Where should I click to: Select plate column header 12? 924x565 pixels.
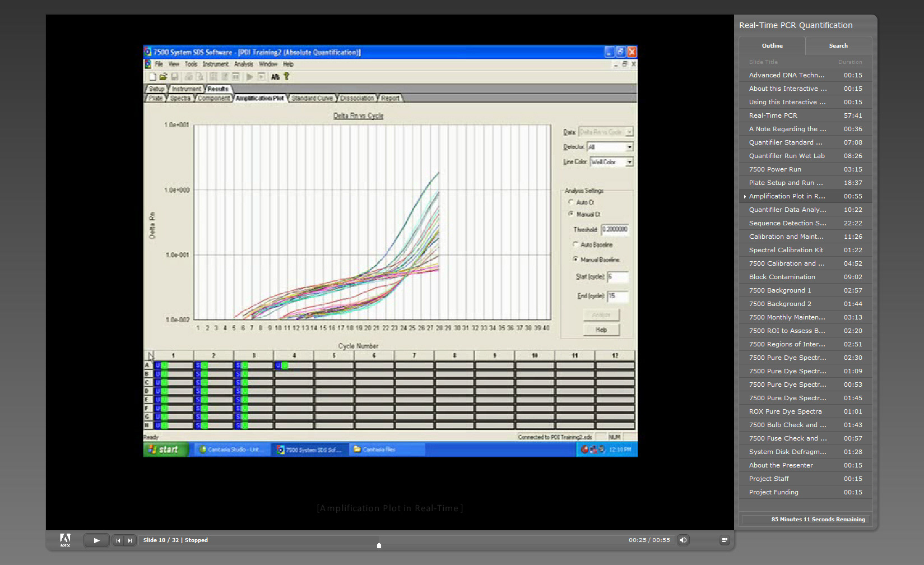click(615, 355)
